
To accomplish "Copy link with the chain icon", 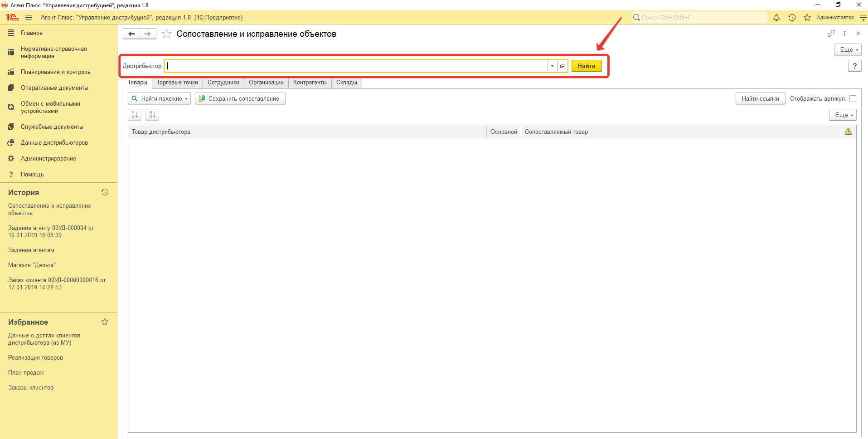I will point(831,33).
